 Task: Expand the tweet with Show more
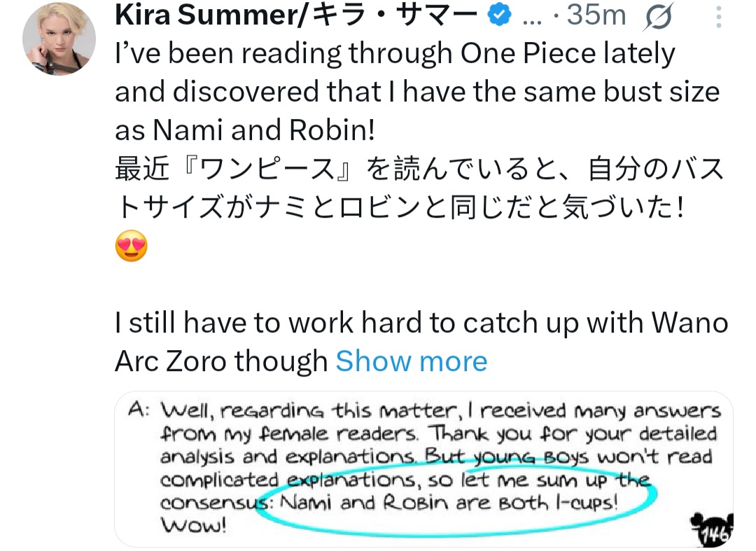411,361
